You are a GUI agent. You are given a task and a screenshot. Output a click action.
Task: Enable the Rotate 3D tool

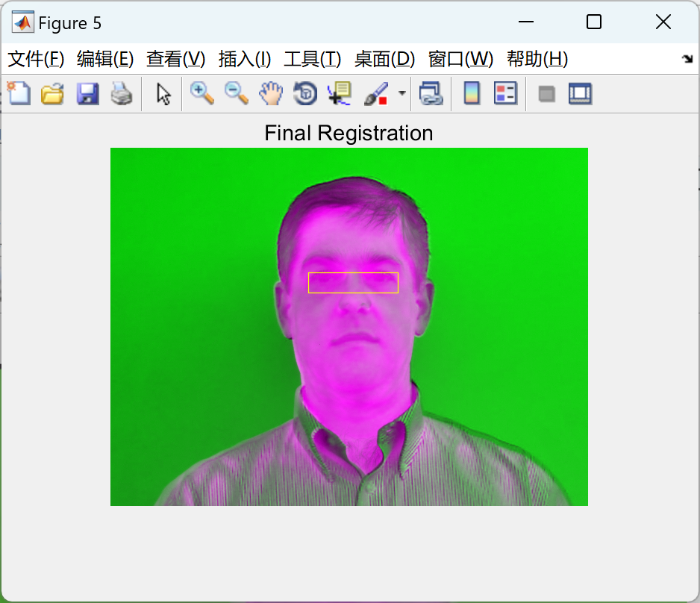[x=305, y=94]
